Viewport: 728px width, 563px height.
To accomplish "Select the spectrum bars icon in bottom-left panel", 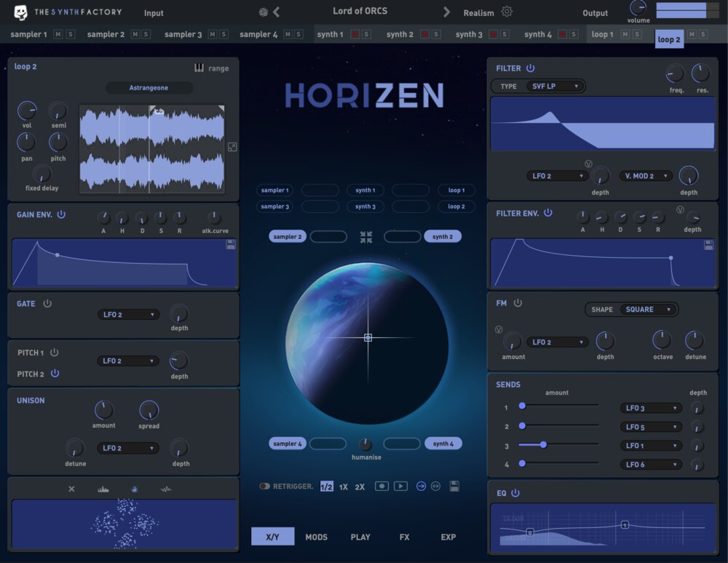I will [x=103, y=489].
